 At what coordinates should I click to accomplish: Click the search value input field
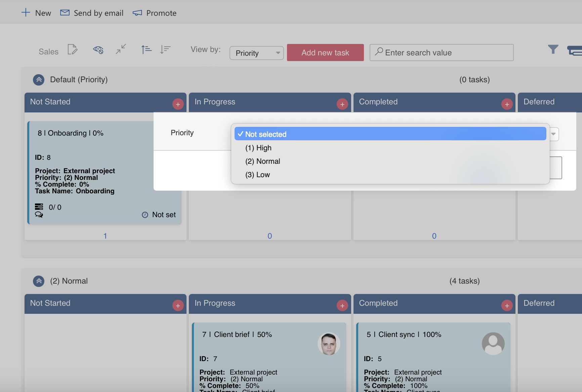tap(441, 52)
